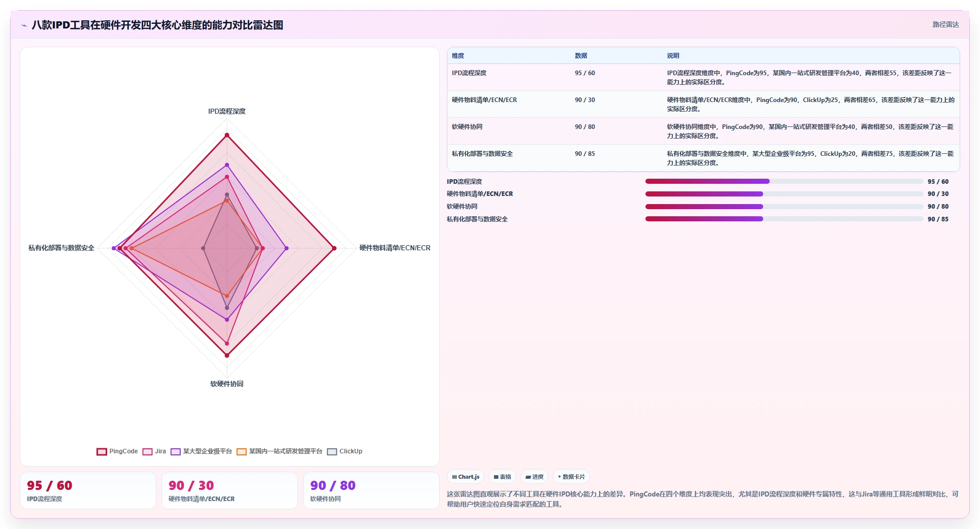Click the 维度 column header
980x529 pixels.
click(458, 56)
